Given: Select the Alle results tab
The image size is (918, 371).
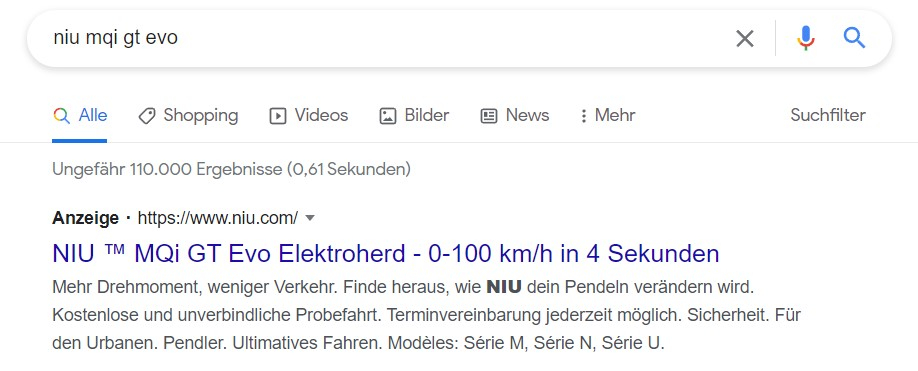Looking at the screenshot, I should coord(80,115).
